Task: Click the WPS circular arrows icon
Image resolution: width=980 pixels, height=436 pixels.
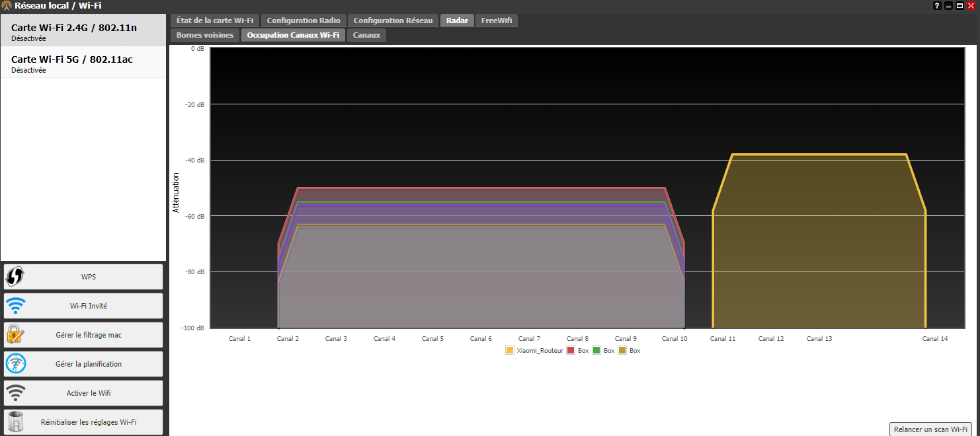Action: [15, 277]
